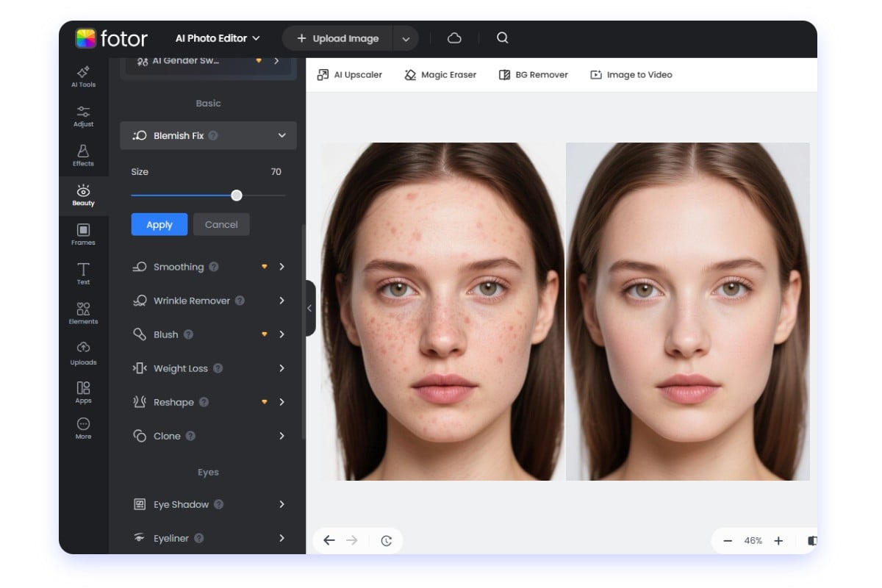This screenshot has height=588, width=882.
Task: Collapse the Blemish Fix section
Action: [x=282, y=136]
